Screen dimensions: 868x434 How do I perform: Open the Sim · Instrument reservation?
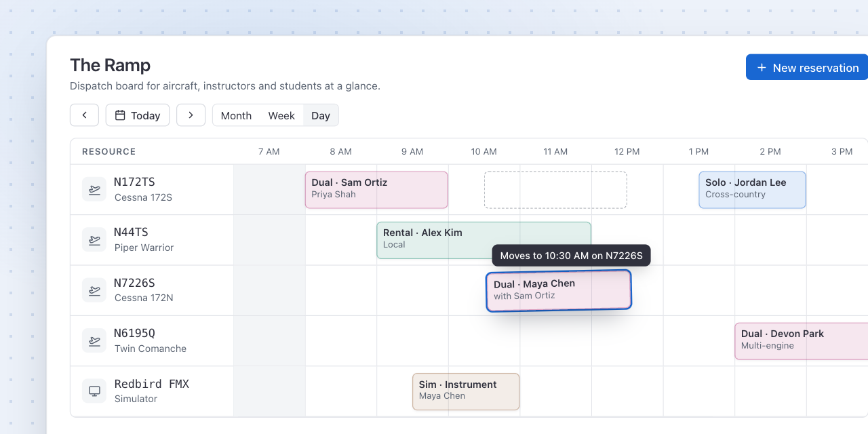point(466,391)
